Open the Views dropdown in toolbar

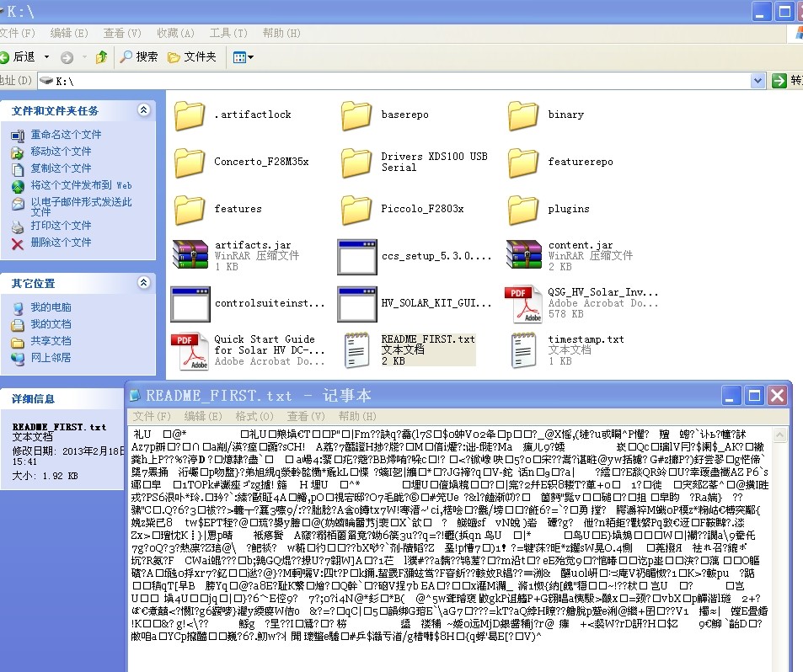(x=243, y=56)
